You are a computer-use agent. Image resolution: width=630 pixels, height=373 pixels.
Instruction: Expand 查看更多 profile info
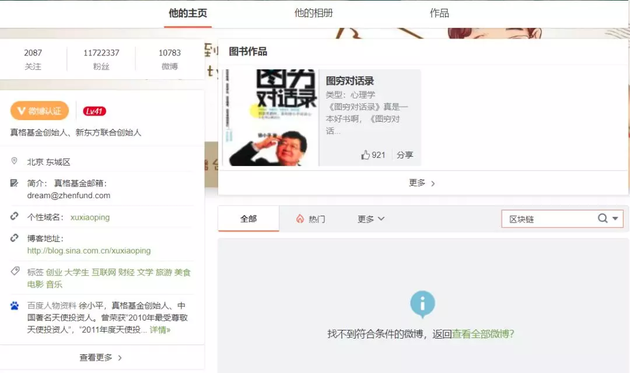coord(100,357)
